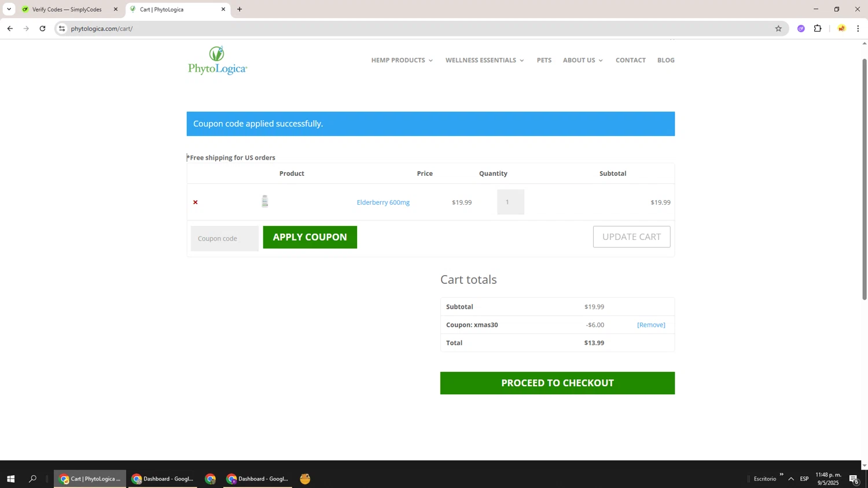Go forward with browser forward arrow
This screenshot has width=868, height=488.
26,28
